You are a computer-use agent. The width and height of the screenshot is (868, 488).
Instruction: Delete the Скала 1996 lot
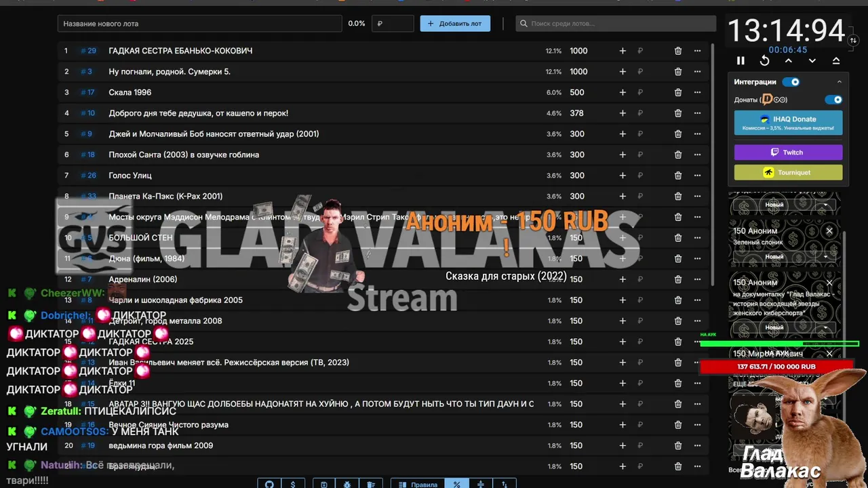[678, 92]
